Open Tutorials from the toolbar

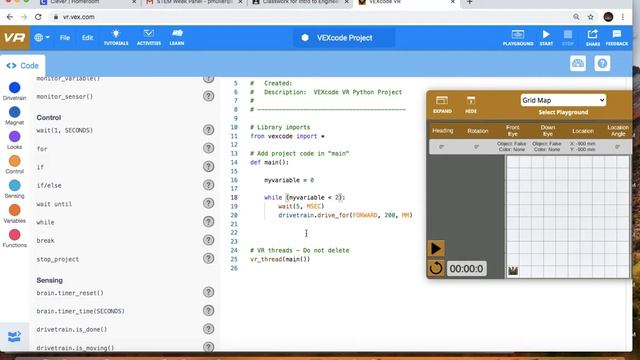pyautogui.click(x=116, y=38)
